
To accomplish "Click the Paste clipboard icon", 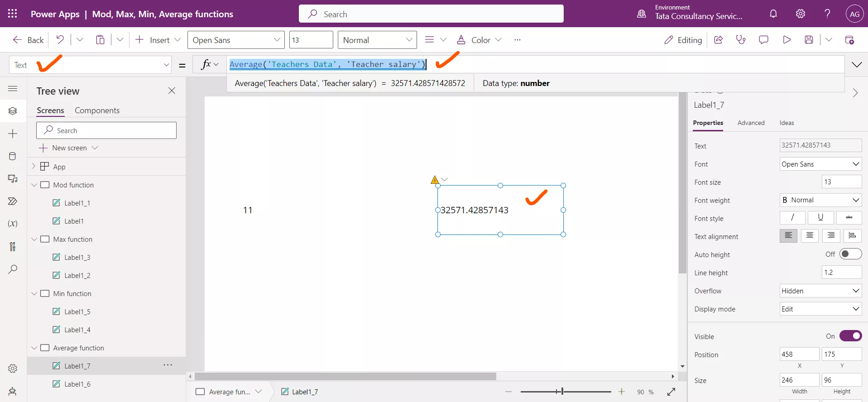I will click(100, 40).
